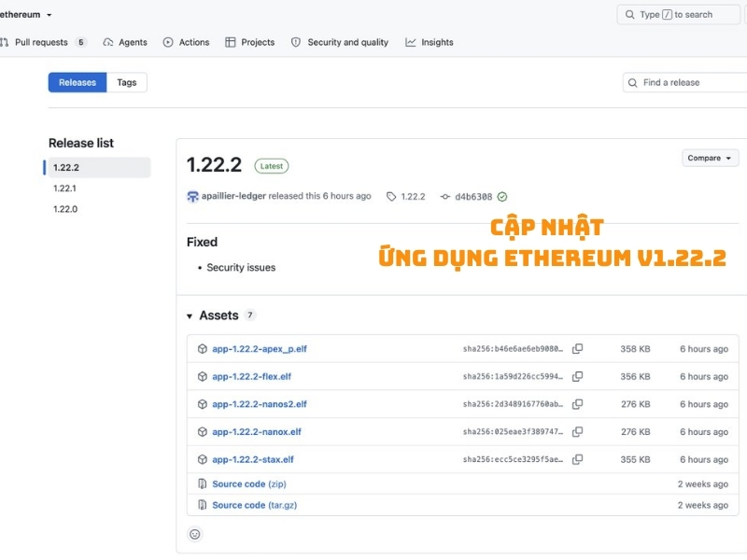Image resolution: width=747 pixels, height=560 pixels.
Task: Download app-1.22.2-apex_p.elf
Action: pos(260,349)
